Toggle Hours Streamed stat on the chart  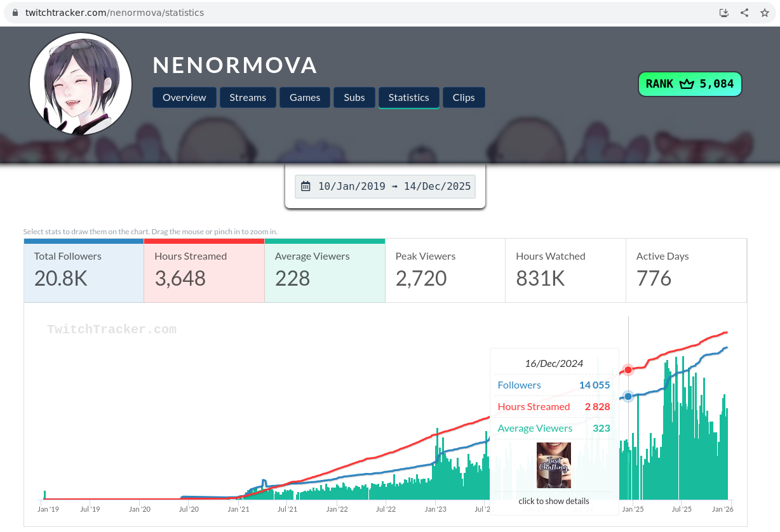click(x=205, y=270)
